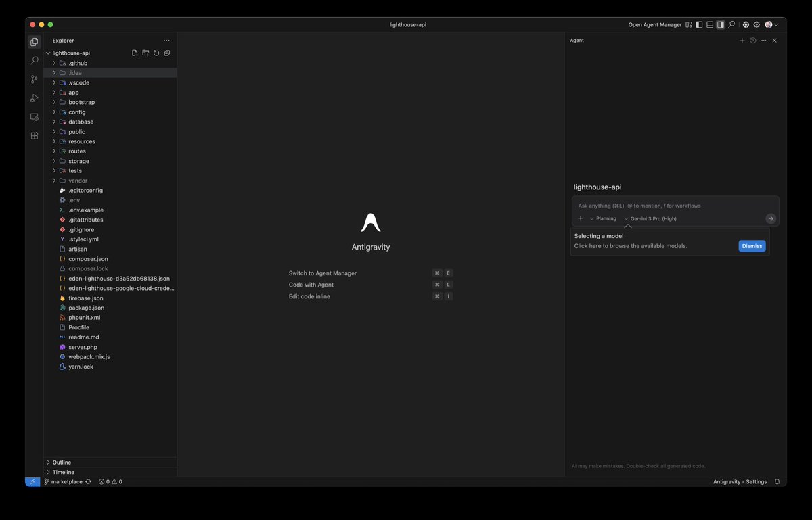
Task: Dismiss the Selecting a model tip
Action: 752,246
